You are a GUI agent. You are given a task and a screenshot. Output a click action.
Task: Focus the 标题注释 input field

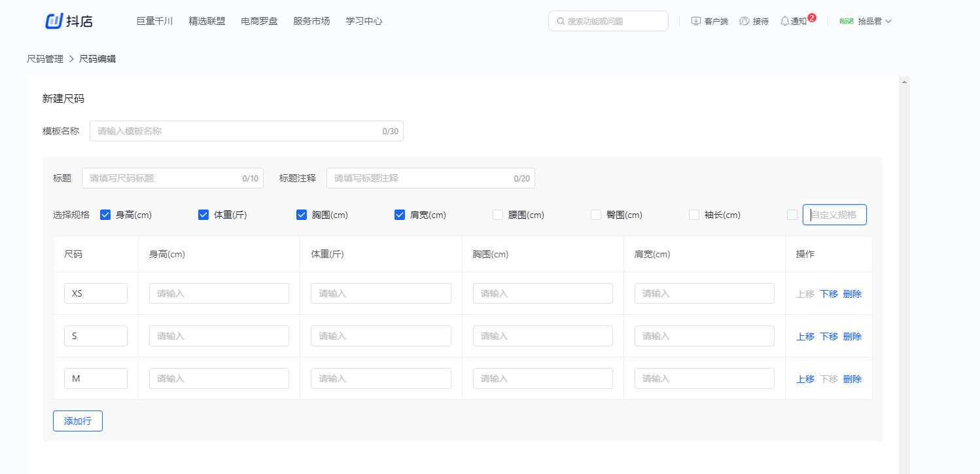tap(430, 178)
